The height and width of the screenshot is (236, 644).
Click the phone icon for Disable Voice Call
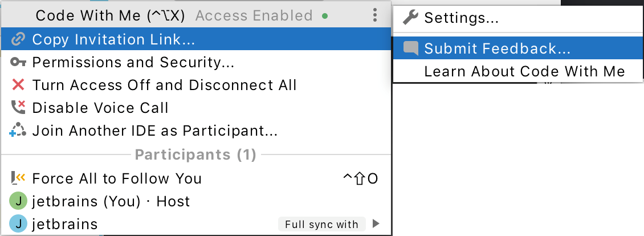[x=18, y=107]
